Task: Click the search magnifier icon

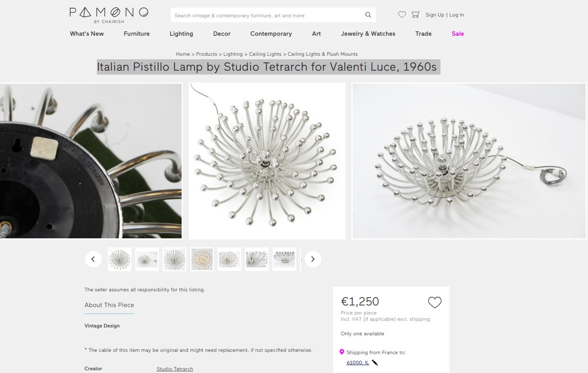Action: [368, 15]
